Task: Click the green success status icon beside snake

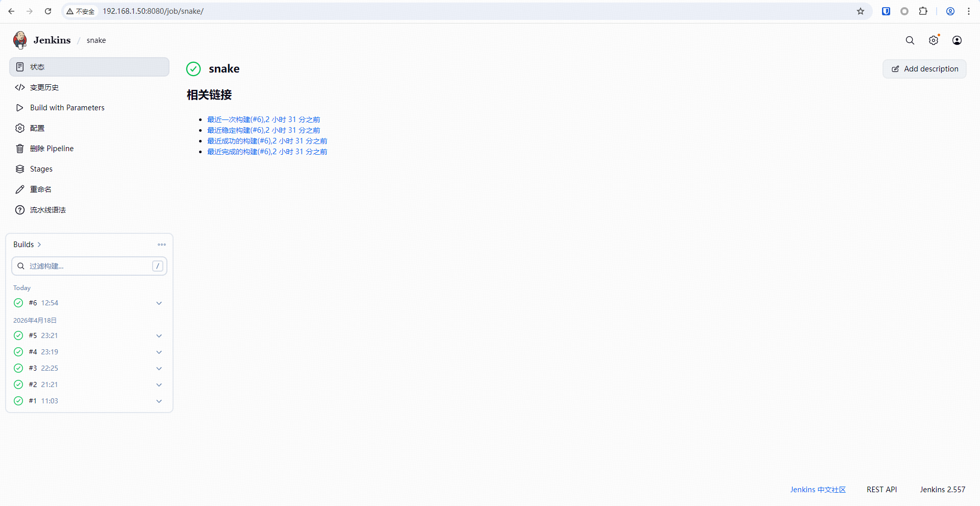Action: tap(193, 69)
